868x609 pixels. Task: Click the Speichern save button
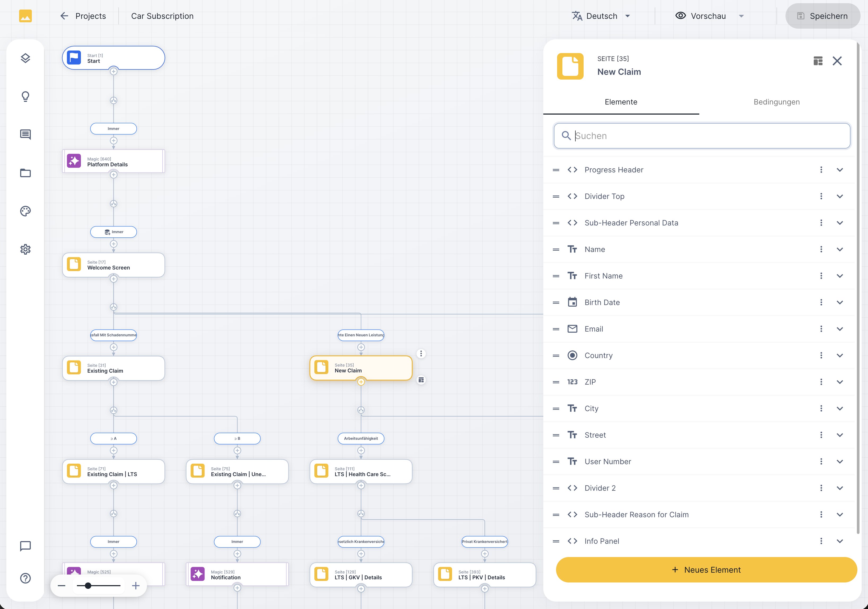[x=823, y=16]
